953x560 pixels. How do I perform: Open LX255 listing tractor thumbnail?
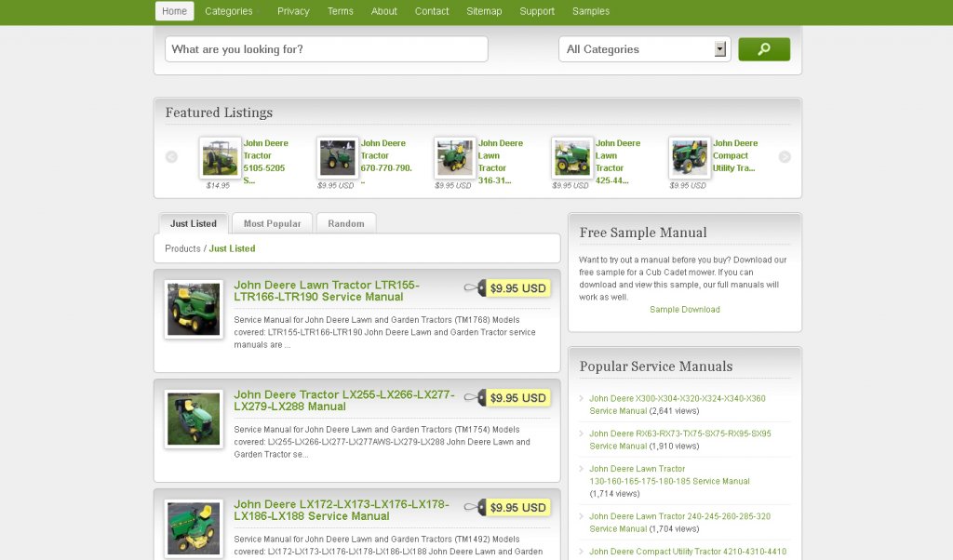(x=194, y=420)
